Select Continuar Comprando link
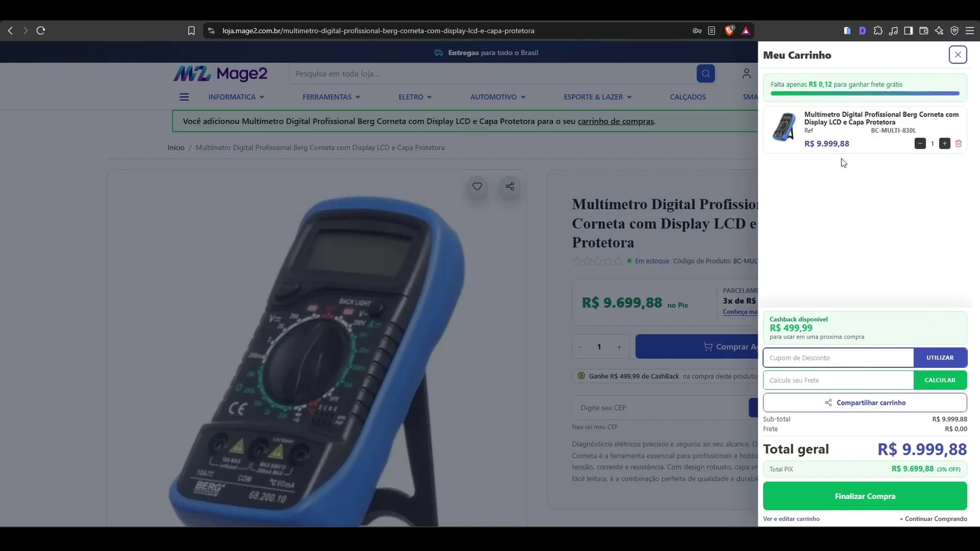Screen dimensions: 980x551 (933, 519)
